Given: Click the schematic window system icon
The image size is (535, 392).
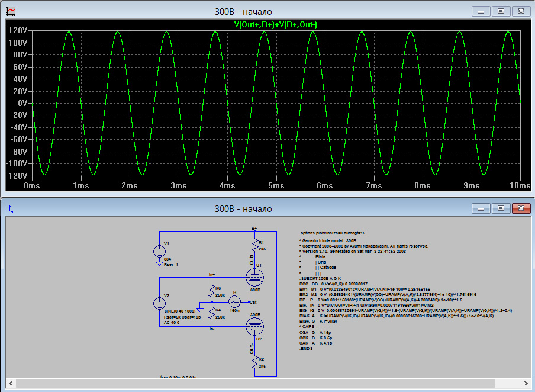Looking at the screenshot, I should pos(11,208).
